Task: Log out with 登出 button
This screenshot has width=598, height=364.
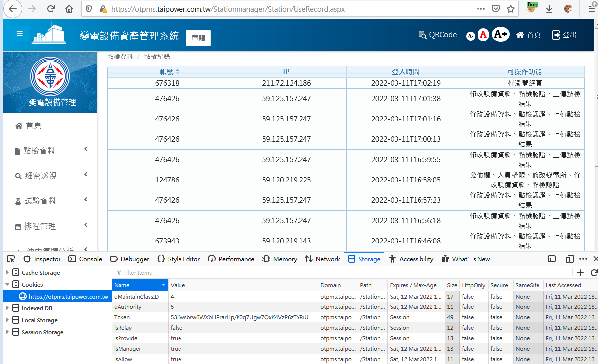Action: pyautogui.click(x=565, y=35)
